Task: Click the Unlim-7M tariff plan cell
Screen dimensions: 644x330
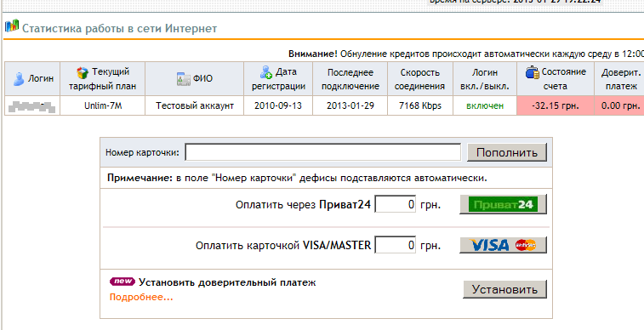Action: pos(103,105)
